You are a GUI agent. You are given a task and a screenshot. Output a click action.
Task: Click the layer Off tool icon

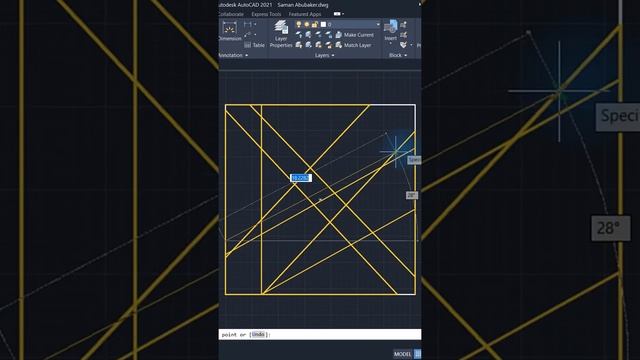(299, 35)
